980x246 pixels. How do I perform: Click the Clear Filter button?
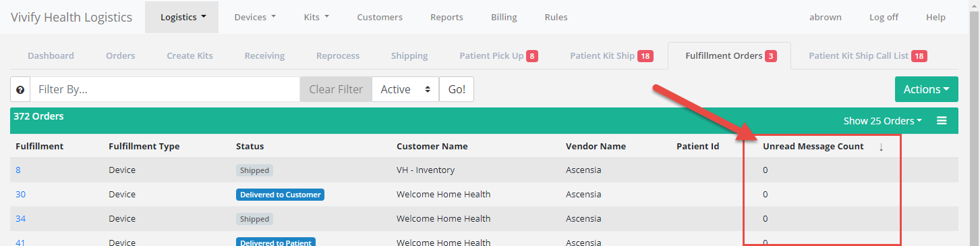[336, 89]
